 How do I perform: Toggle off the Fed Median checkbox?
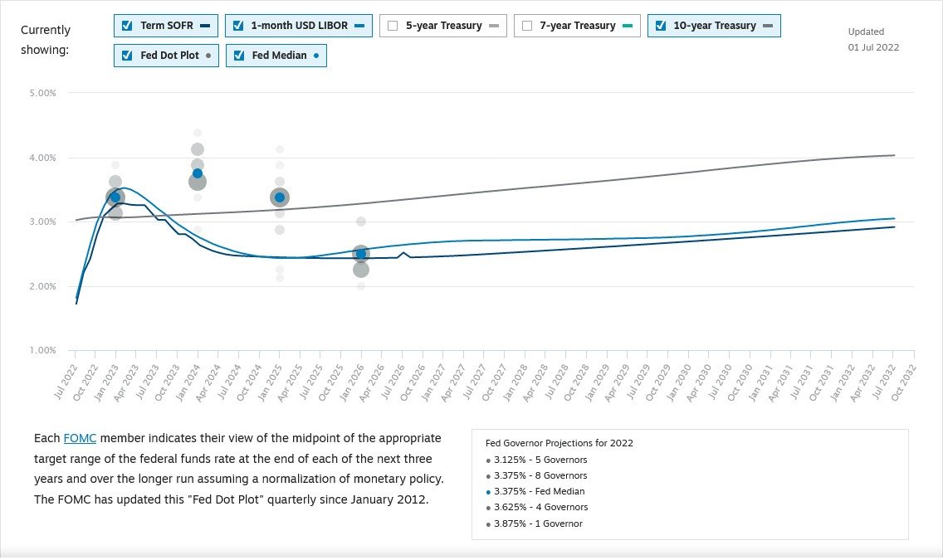[x=239, y=56]
